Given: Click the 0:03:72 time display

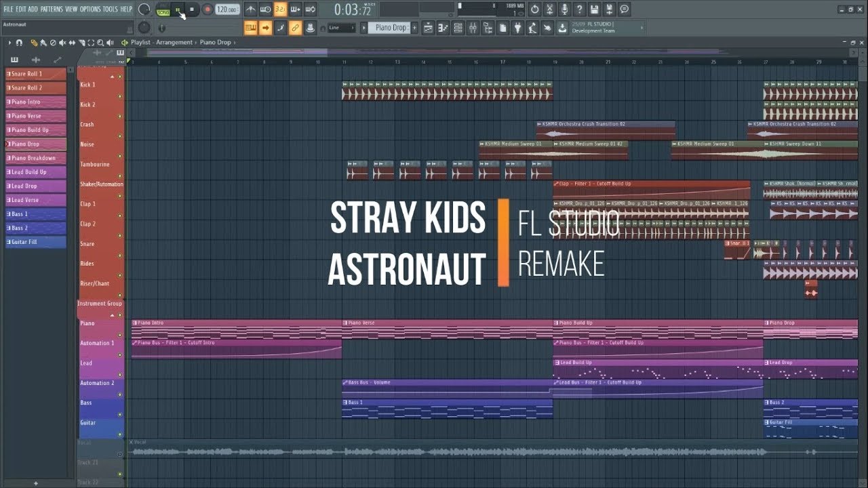Looking at the screenshot, I should click(353, 9).
